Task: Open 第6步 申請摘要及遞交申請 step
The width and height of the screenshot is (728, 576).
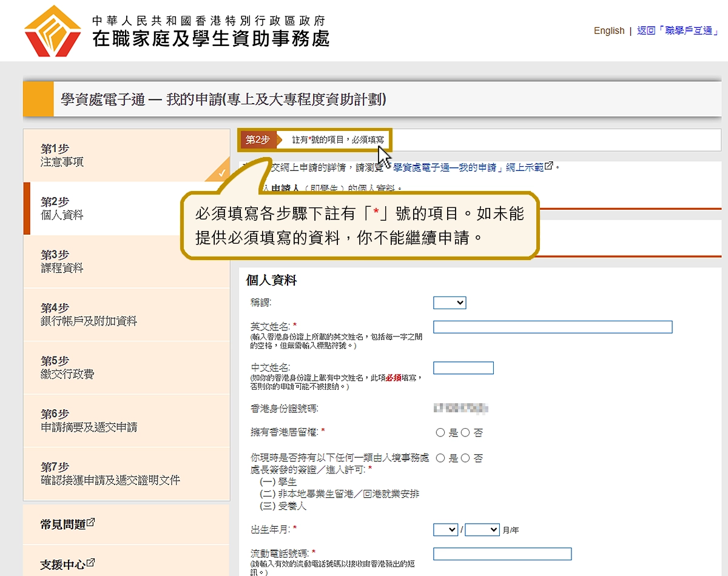Action: (126, 421)
